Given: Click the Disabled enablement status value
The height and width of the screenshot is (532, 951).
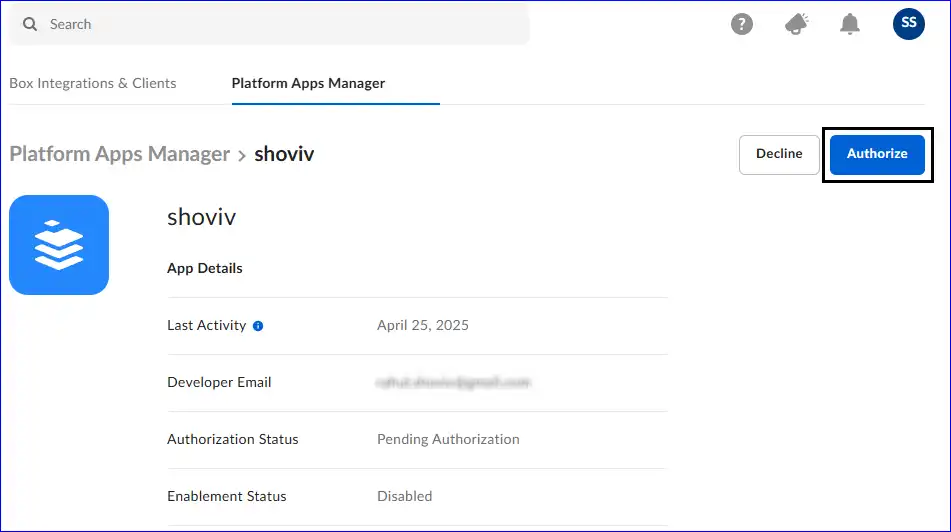Looking at the screenshot, I should [404, 496].
